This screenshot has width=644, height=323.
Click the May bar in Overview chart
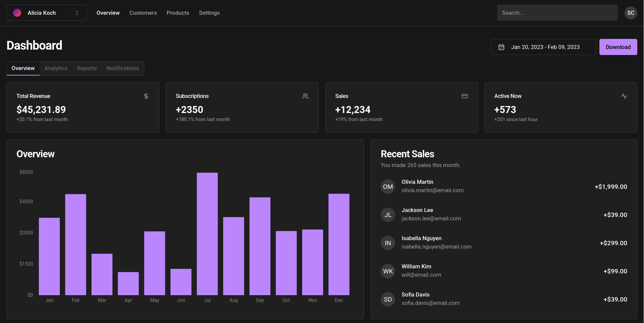point(155,263)
